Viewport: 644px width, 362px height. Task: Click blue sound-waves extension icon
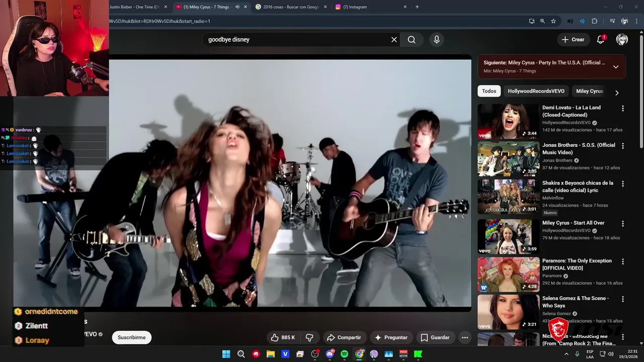click(x=582, y=21)
